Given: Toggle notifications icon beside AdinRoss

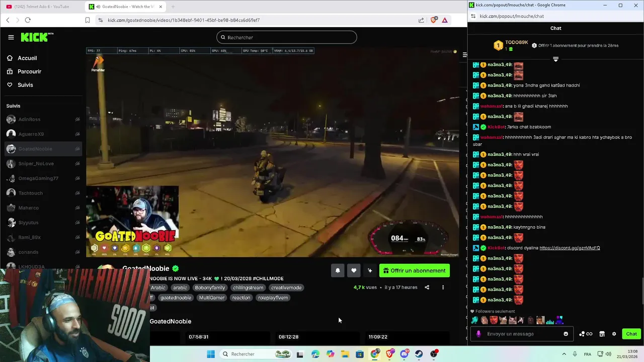Looking at the screenshot, I should [77, 119].
